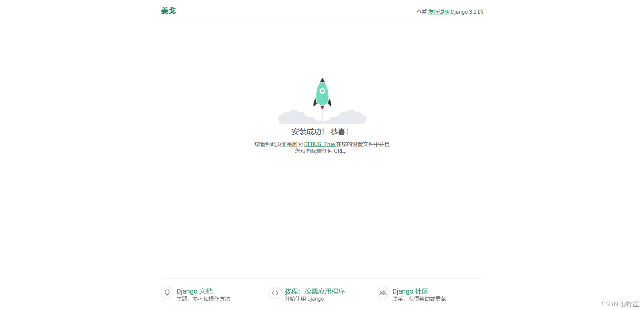Viewport: 644px width, 310px height.
Task: Click the lightbulb icon next to Django 文档
Action: coord(167,293)
